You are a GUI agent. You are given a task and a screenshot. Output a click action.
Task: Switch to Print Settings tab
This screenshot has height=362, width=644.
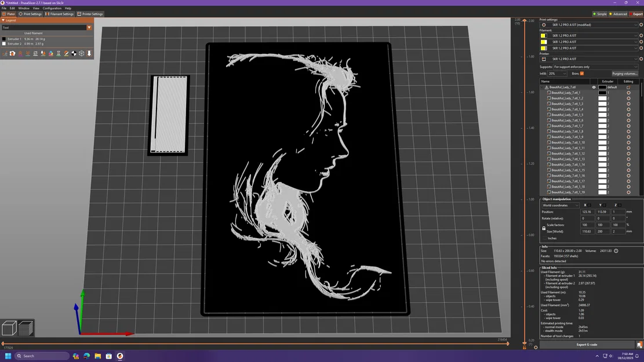(x=30, y=14)
